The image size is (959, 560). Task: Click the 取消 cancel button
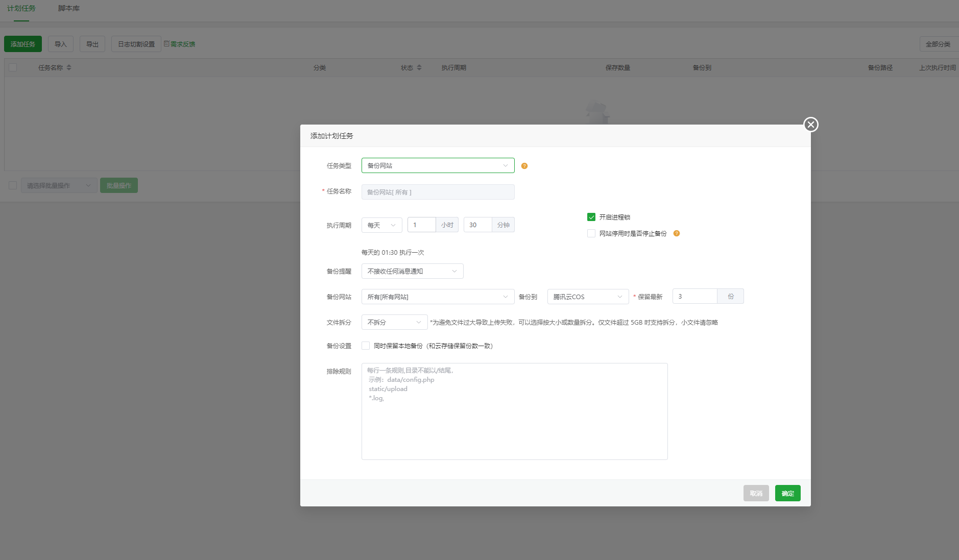point(756,493)
